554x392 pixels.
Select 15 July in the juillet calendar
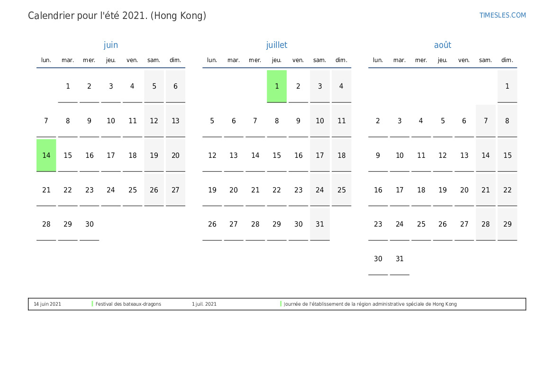tap(277, 155)
